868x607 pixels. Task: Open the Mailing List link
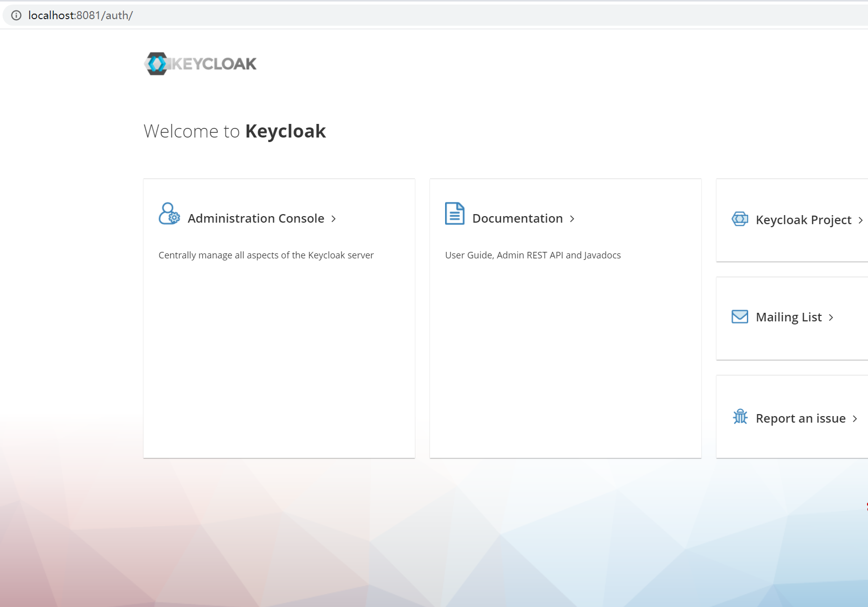[788, 317]
